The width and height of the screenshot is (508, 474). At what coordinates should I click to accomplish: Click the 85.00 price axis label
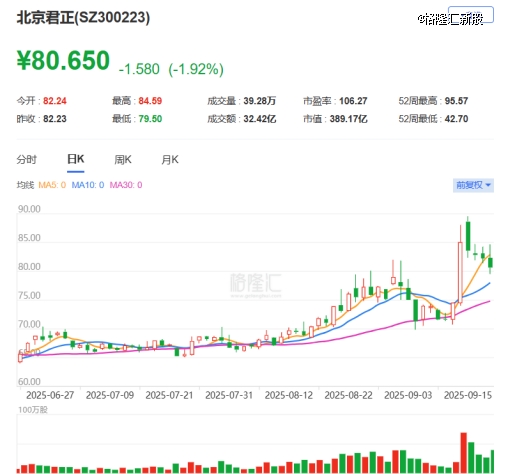point(29,238)
